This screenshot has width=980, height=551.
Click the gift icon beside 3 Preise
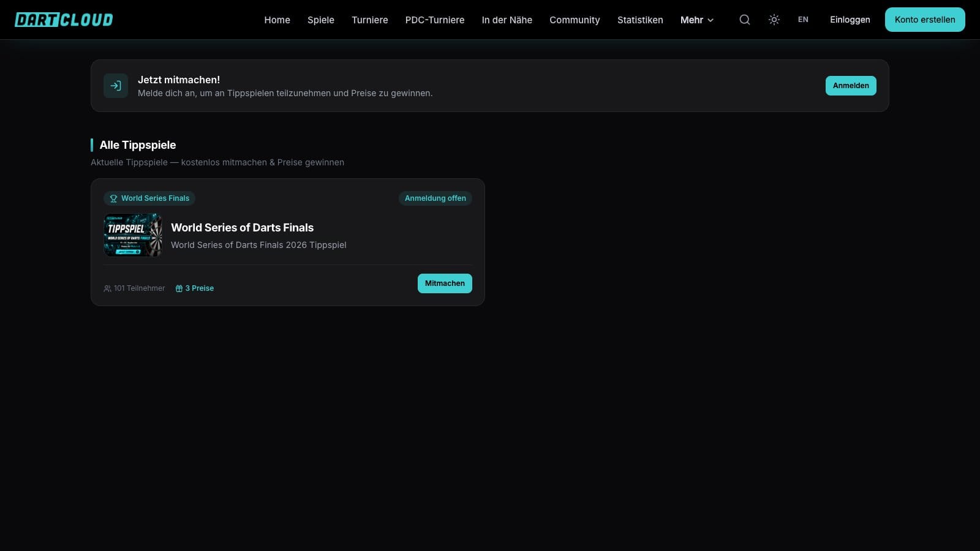tap(179, 288)
